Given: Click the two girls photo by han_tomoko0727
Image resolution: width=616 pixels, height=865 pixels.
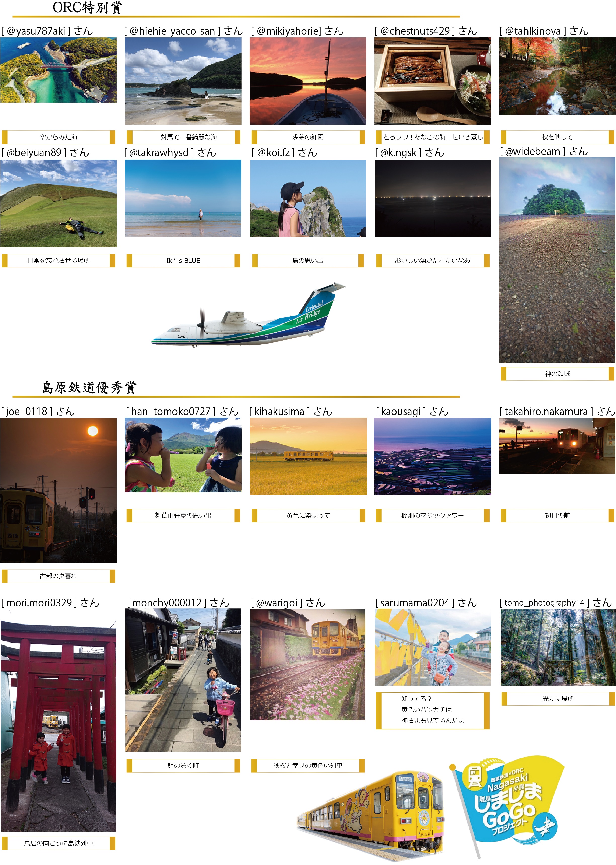Looking at the screenshot, I should [183, 455].
